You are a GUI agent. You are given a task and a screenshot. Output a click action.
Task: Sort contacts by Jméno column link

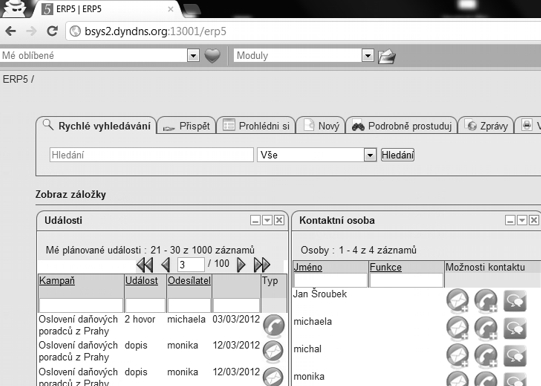[308, 267]
